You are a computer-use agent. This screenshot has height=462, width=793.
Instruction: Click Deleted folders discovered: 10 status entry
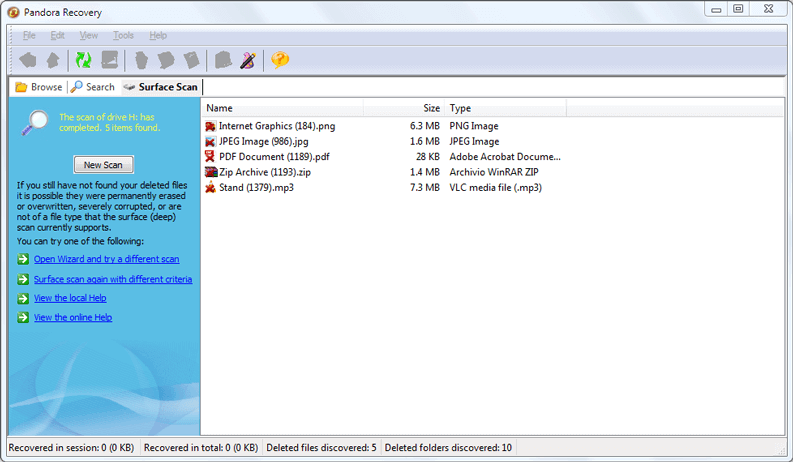(448, 448)
